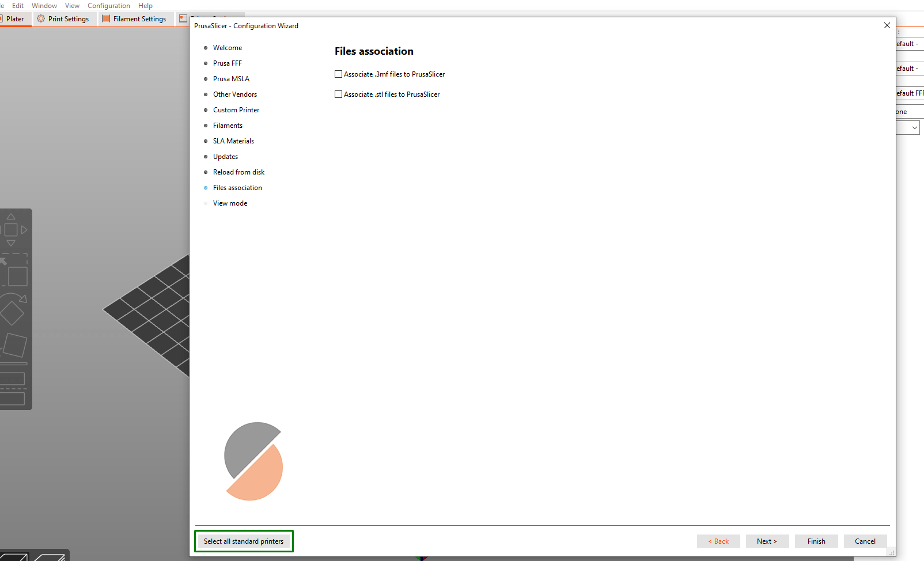The width and height of the screenshot is (924, 561).
Task: Enable Associate .3mf files to PrusaSlicer
Action: [338, 74]
